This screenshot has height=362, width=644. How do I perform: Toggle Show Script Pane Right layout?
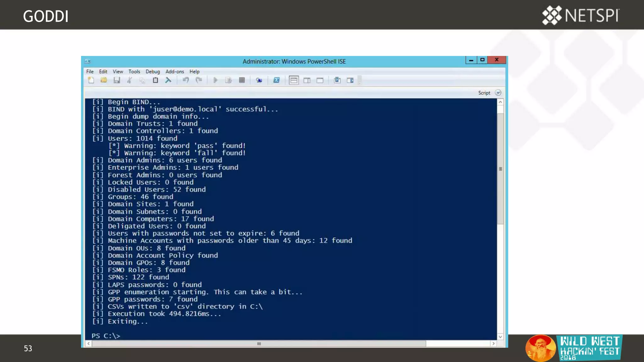click(307, 80)
